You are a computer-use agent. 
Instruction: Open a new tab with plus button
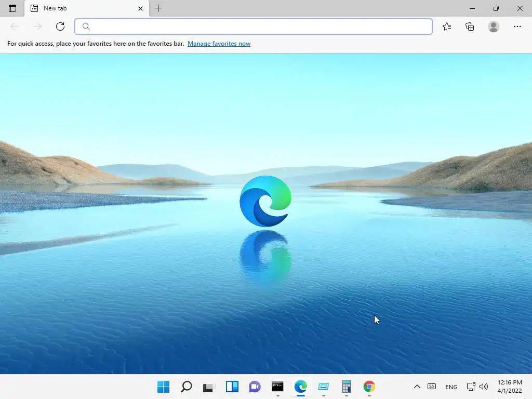158,8
